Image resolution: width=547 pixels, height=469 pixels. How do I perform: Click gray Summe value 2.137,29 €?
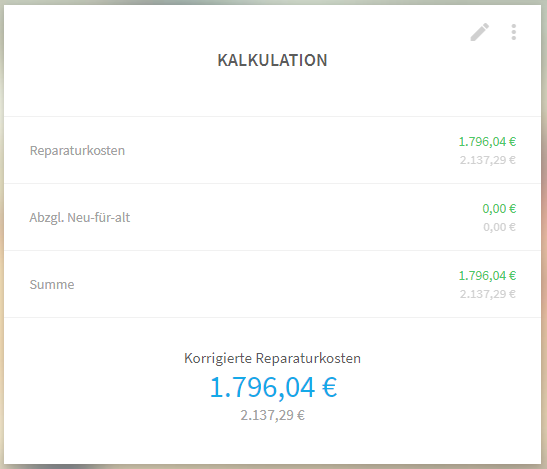pyautogui.click(x=488, y=294)
